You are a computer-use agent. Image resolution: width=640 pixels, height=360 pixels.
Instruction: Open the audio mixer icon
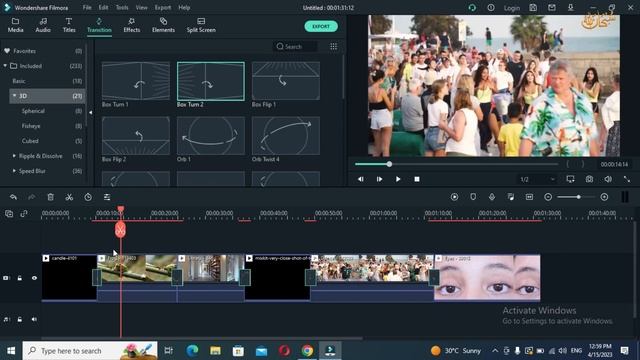(511, 197)
